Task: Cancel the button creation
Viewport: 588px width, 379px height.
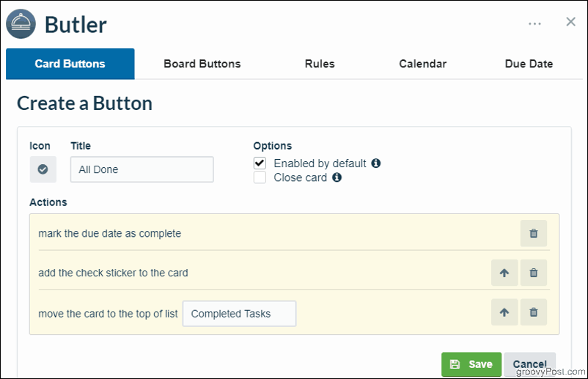Action: point(529,364)
